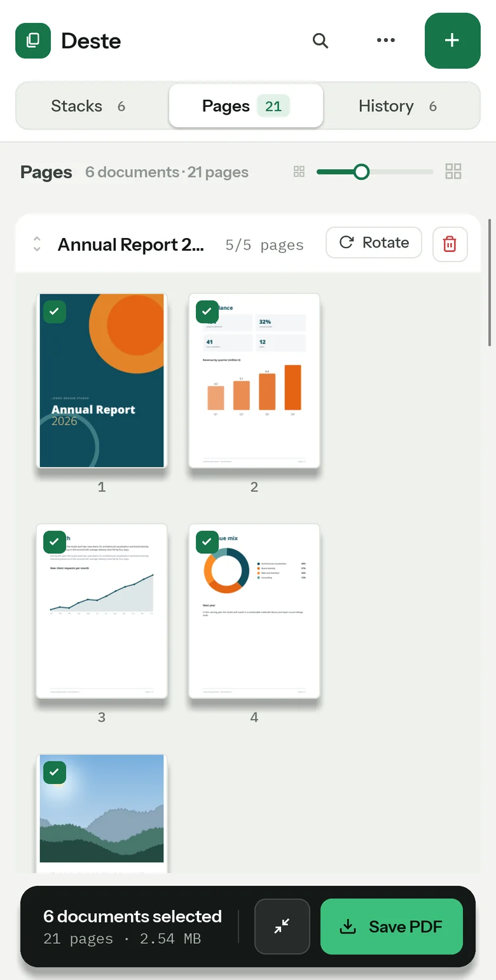
Task: Adjust the thumbnail size slider handle
Action: pyautogui.click(x=361, y=172)
